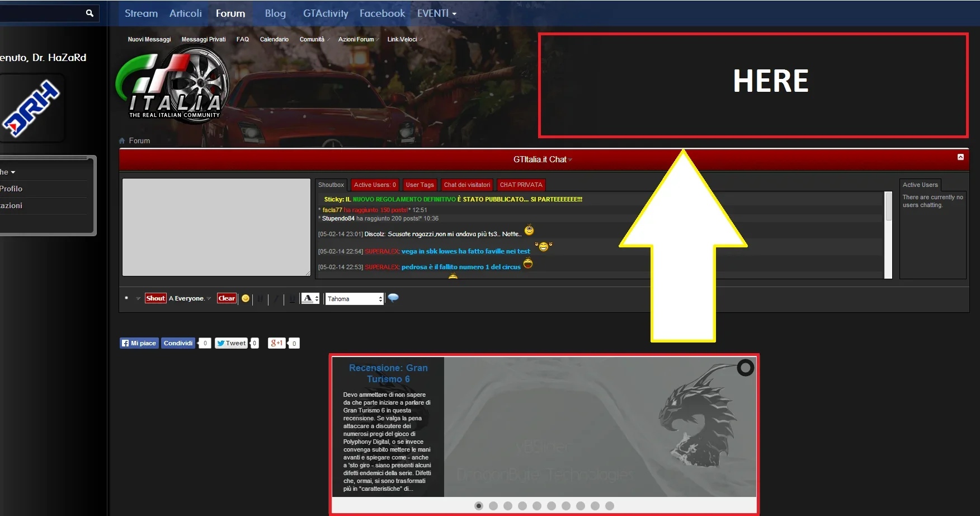980x516 pixels.
Task: Click inside the grey shout message textarea
Action: [216, 227]
